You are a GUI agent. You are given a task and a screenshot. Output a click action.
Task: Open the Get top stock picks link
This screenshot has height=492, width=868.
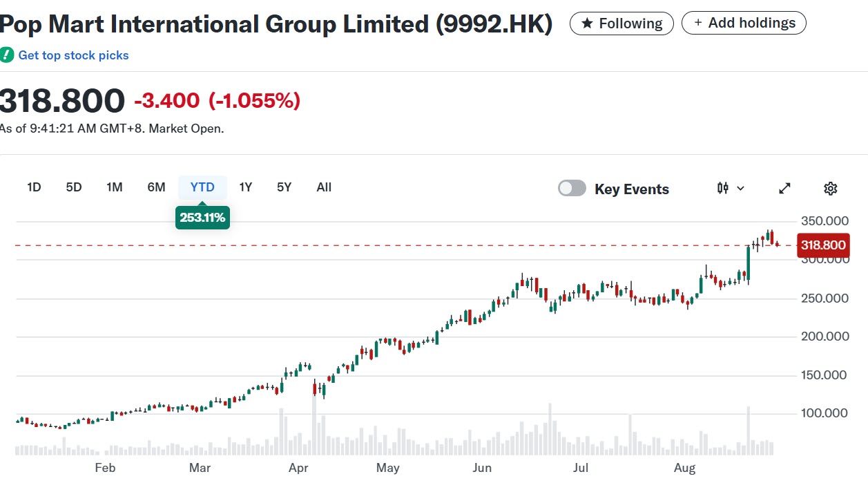[x=73, y=55]
